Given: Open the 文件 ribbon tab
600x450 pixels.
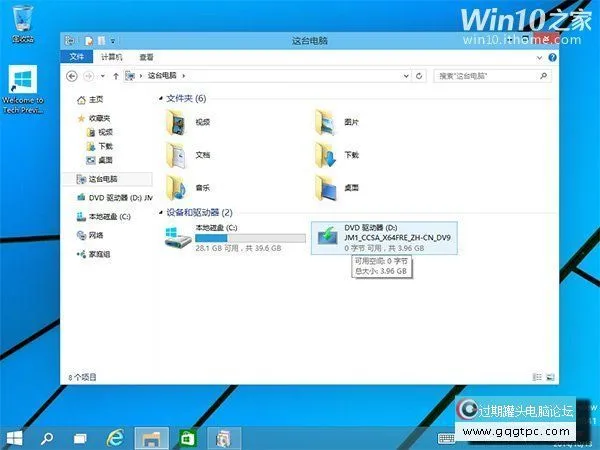Looking at the screenshot, I should point(77,57).
